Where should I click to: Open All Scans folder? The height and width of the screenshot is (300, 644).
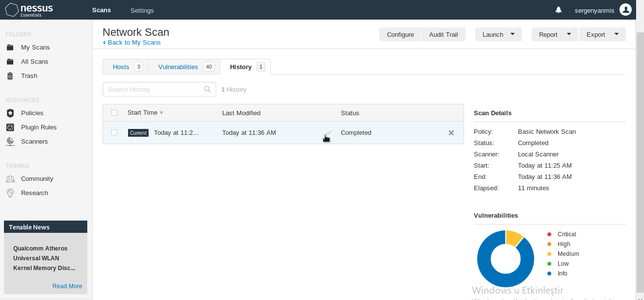point(34,62)
